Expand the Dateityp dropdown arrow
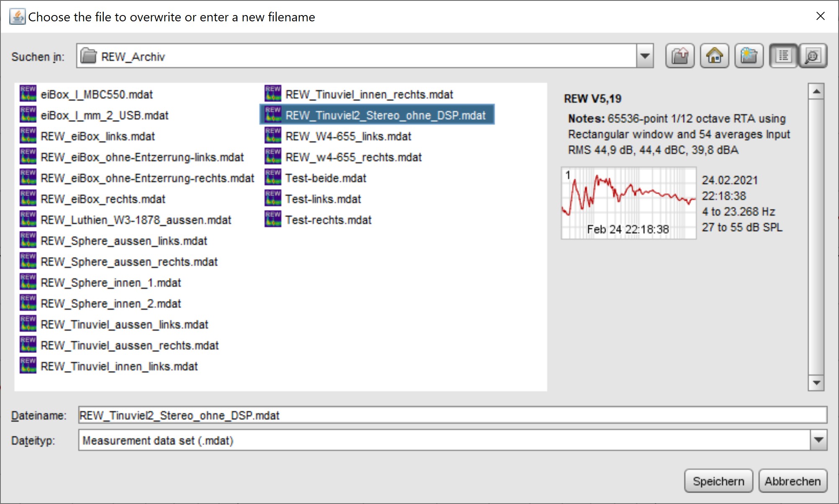839x504 pixels. (818, 440)
